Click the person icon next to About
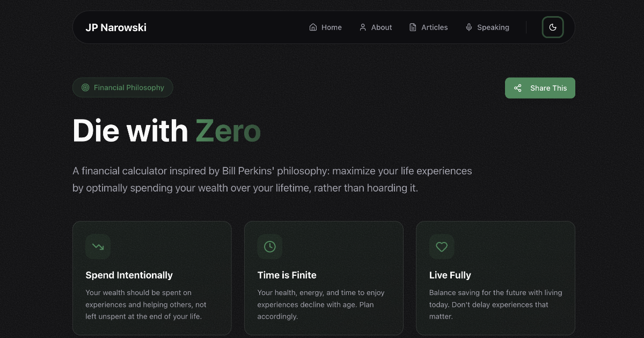Image resolution: width=644 pixels, height=338 pixels. point(362,27)
